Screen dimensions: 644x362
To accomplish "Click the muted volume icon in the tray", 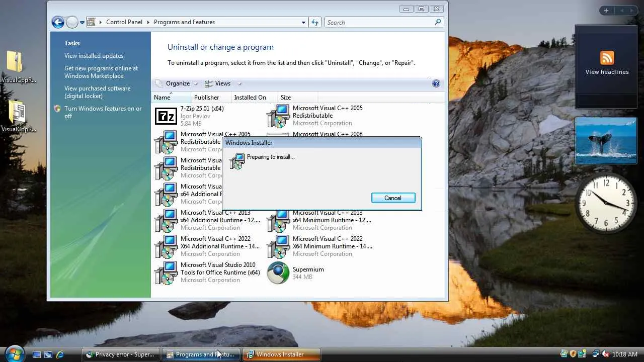I will click(605, 354).
